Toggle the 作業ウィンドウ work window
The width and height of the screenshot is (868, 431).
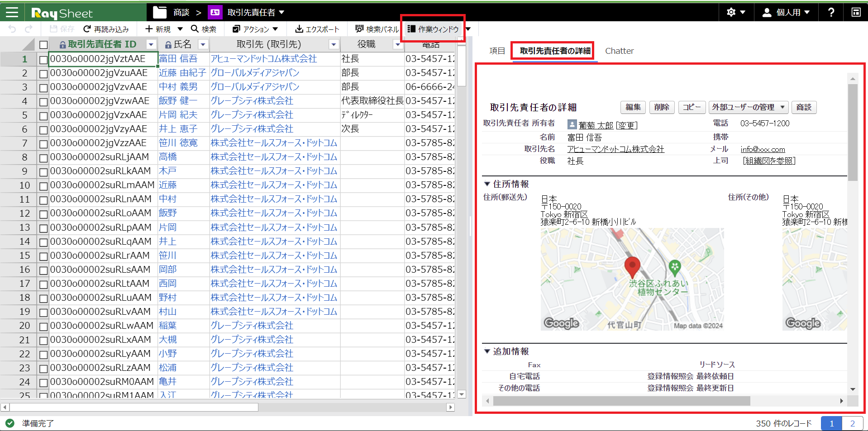pos(433,29)
